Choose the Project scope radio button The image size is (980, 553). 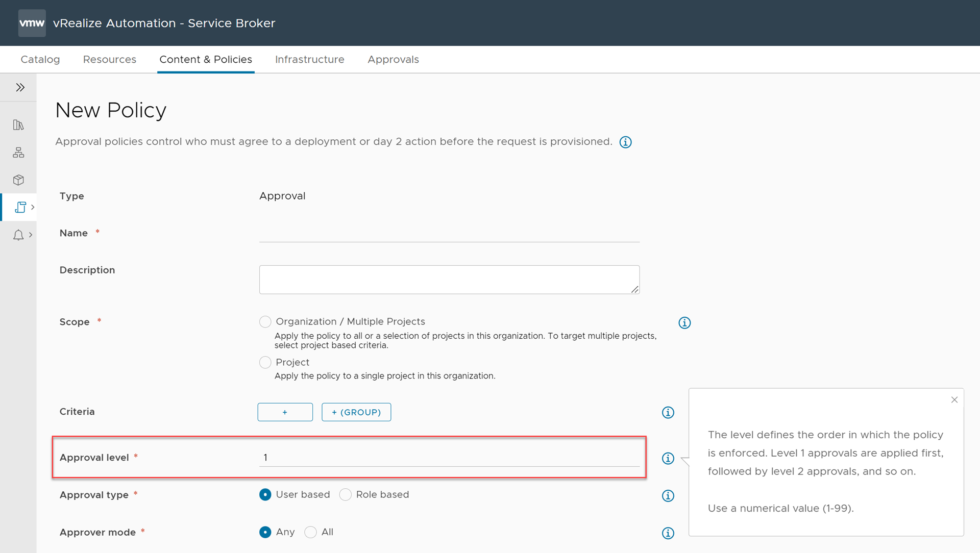pos(265,363)
